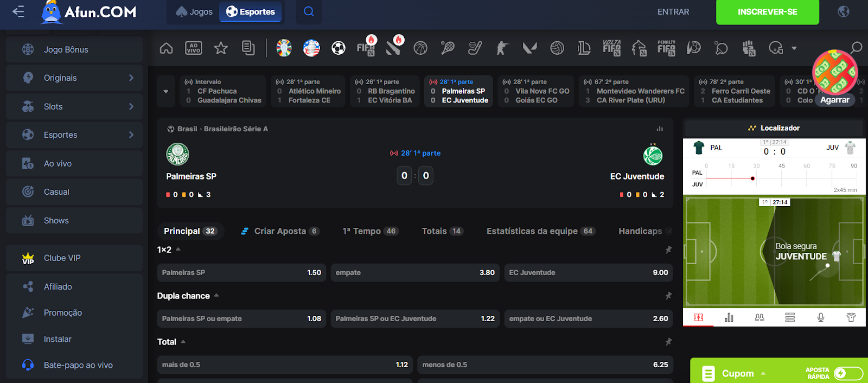Screen dimensions: 868x383
Task: Collapse the Total market section
Action: [x=183, y=342]
